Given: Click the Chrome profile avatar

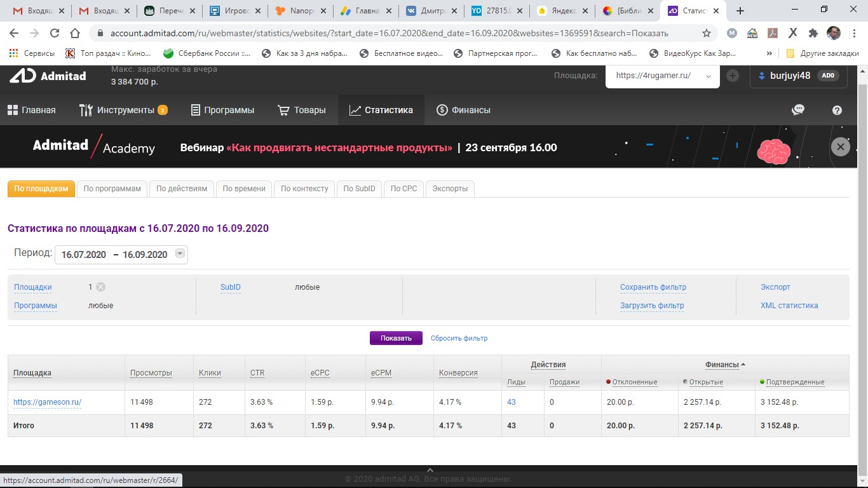Looking at the screenshot, I should (833, 33).
